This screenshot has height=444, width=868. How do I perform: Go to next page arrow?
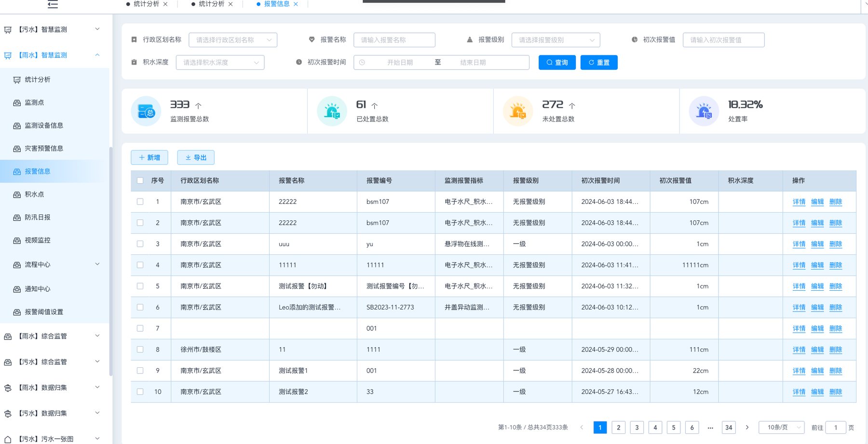pyautogui.click(x=747, y=427)
